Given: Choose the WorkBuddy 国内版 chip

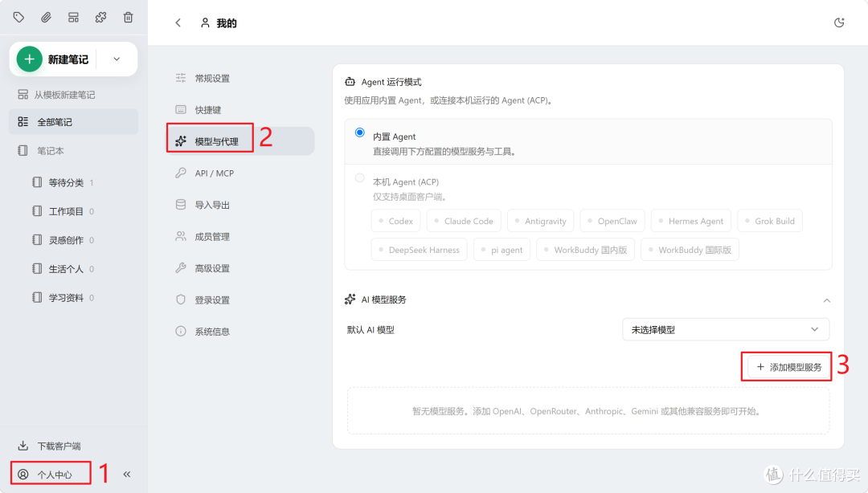Looking at the screenshot, I should (x=586, y=250).
